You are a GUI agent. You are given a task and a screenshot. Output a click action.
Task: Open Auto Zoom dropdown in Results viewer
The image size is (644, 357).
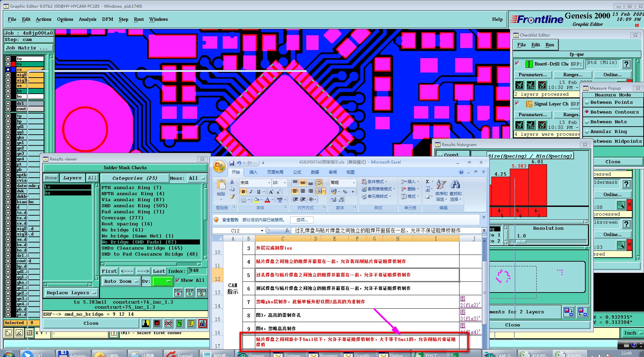point(121,281)
